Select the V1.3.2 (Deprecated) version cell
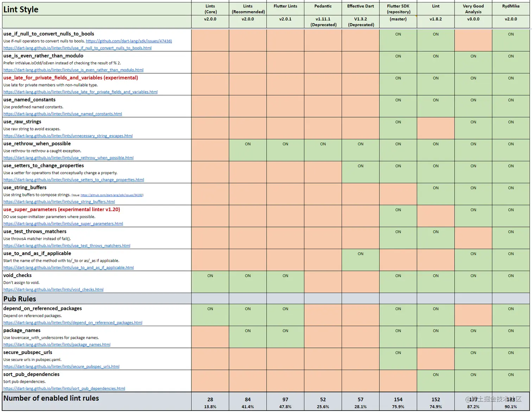 click(x=361, y=22)
